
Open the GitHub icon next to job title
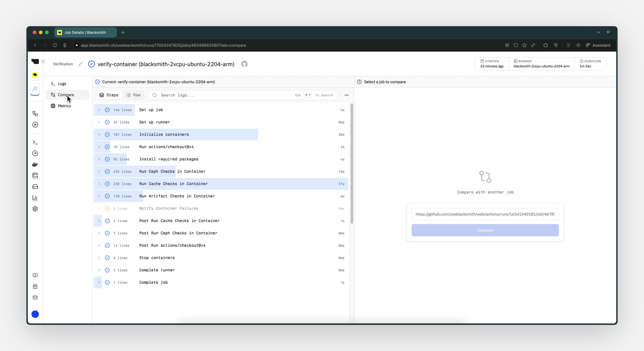click(244, 64)
